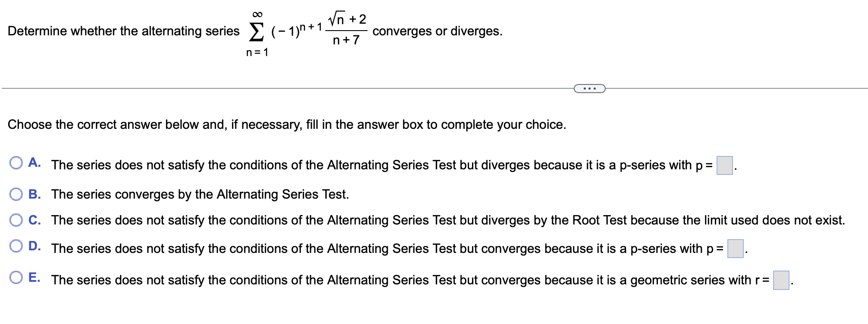Image resolution: width=868 pixels, height=324 pixels.
Task: Click the letter label D beside its option text
Action: tap(34, 246)
